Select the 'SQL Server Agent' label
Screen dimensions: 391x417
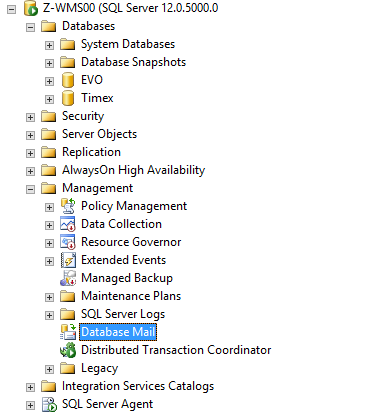tap(108, 404)
